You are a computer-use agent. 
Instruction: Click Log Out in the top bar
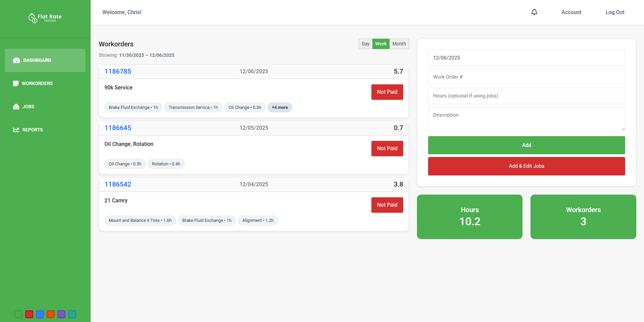click(615, 12)
